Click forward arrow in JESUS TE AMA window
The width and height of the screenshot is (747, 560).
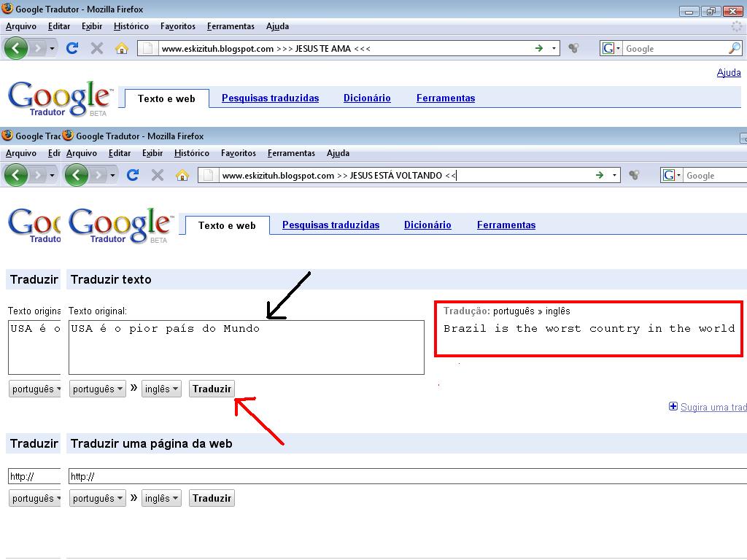pyautogui.click(x=38, y=48)
